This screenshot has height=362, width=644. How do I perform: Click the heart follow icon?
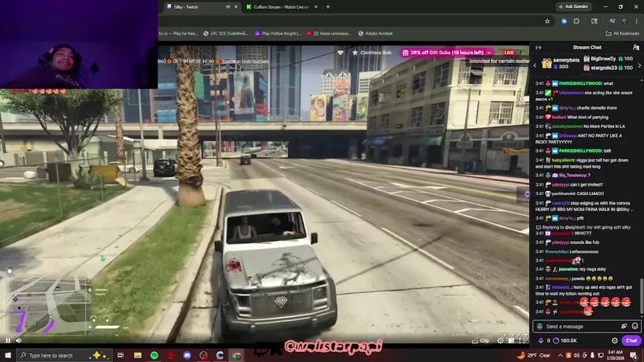(340, 52)
